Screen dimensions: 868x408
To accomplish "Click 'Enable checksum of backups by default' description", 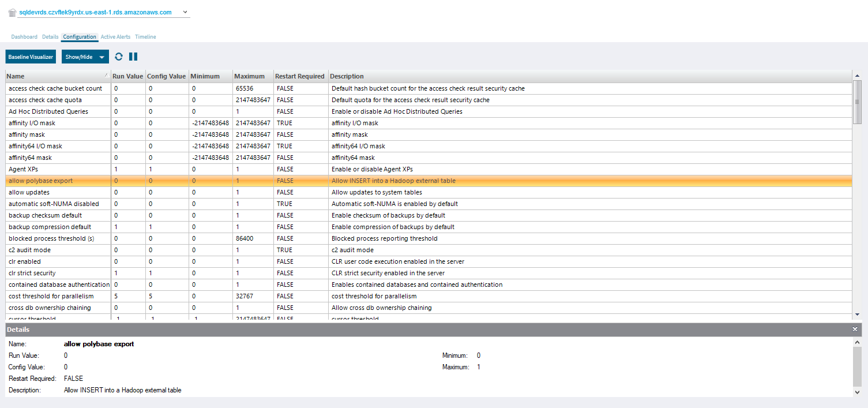I will point(388,215).
